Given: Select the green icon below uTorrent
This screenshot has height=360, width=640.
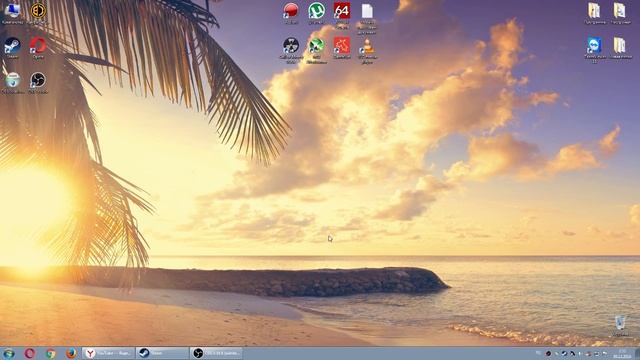Looking at the screenshot, I should pos(316,50).
